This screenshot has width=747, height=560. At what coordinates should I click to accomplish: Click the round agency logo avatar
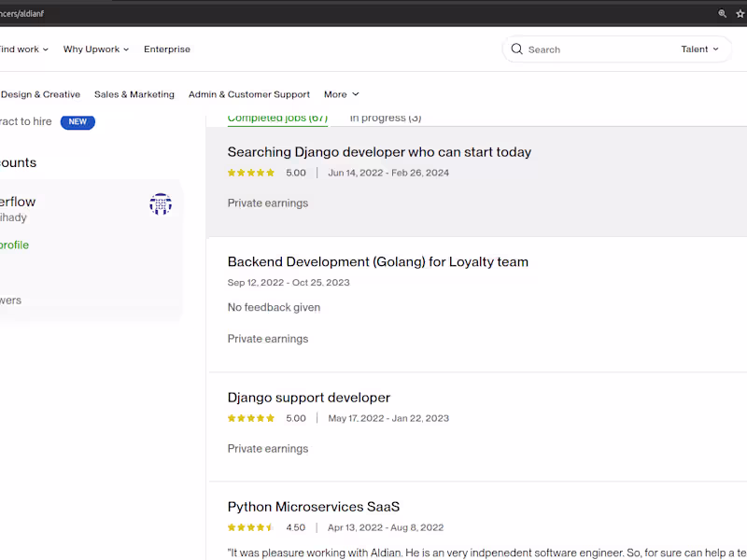(161, 204)
